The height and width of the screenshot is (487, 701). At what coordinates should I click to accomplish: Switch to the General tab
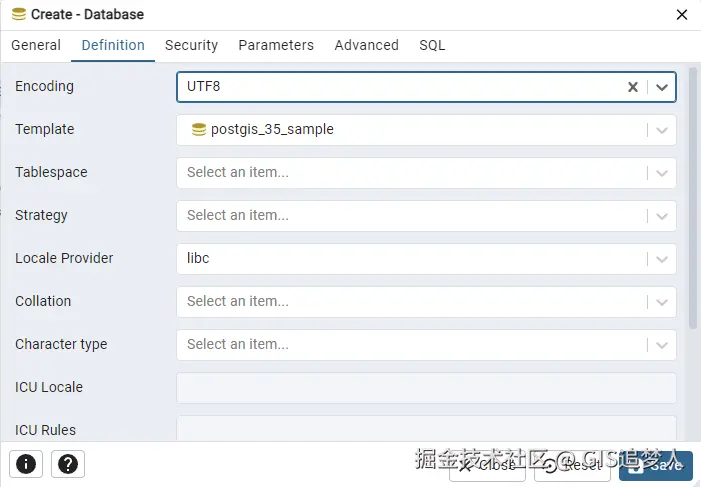(36, 45)
